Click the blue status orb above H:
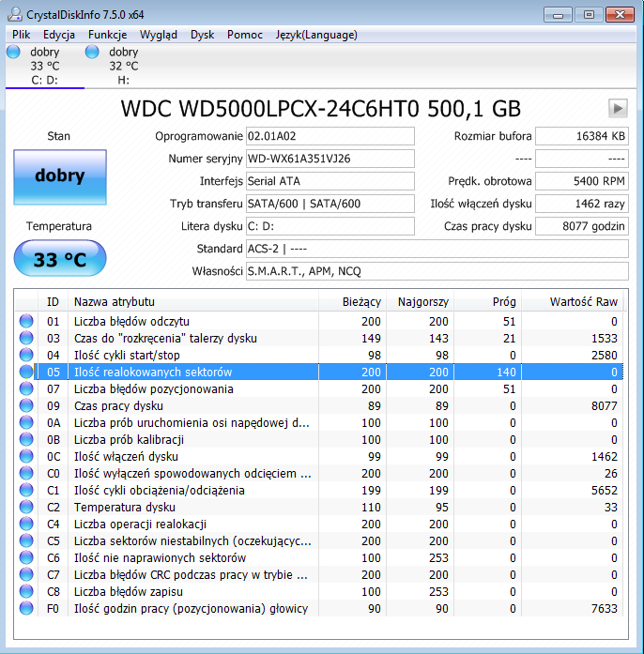 (x=92, y=52)
